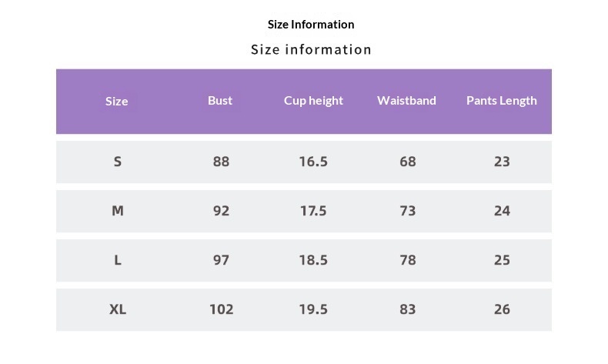Image resolution: width=608 pixels, height=364 pixels.
Task: Click the Waistband column header
Action: pos(406,101)
